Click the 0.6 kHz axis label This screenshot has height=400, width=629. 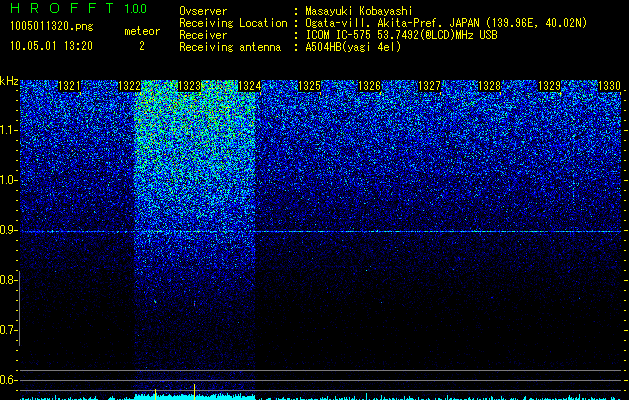click(6, 380)
